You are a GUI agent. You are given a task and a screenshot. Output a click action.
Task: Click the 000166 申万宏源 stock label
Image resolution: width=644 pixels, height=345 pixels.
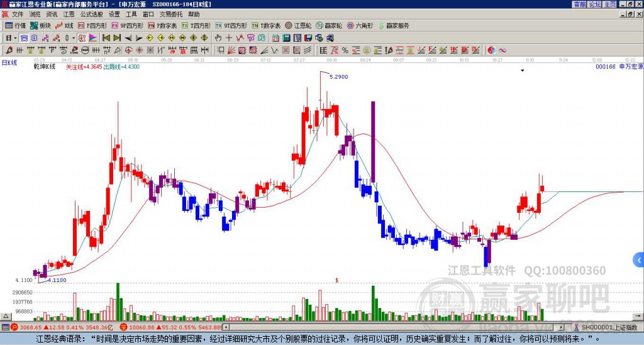pyautogui.click(x=619, y=66)
